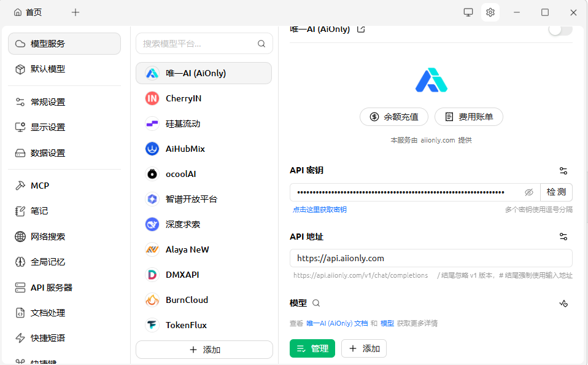Image resolution: width=588 pixels, height=365 pixels.
Task: Open 快捷短语 settings
Action: [64, 338]
